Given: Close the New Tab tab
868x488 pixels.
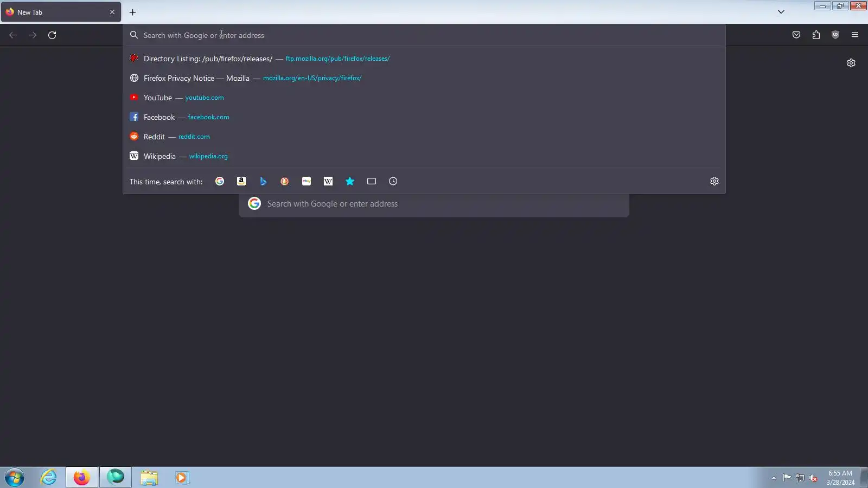Looking at the screenshot, I should point(112,12).
